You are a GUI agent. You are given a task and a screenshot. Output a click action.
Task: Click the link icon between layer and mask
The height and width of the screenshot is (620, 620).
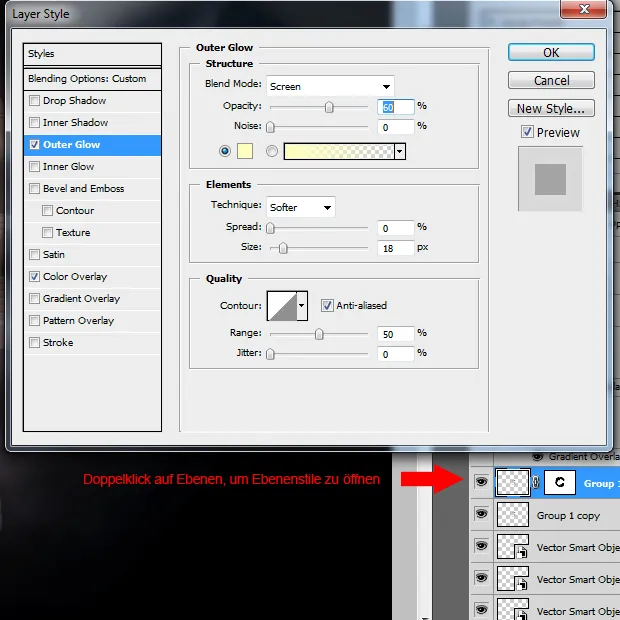click(x=537, y=482)
